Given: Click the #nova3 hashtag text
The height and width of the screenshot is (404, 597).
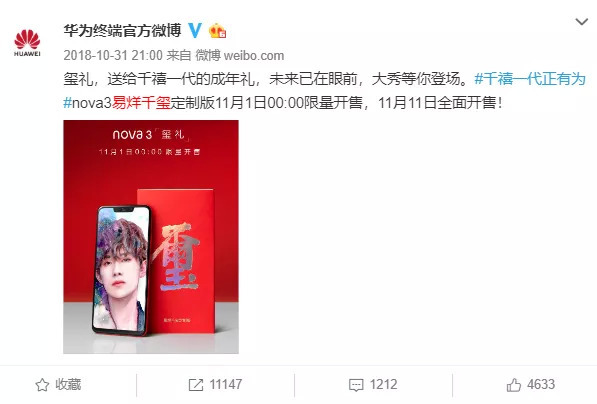Looking at the screenshot, I should coord(87,102).
